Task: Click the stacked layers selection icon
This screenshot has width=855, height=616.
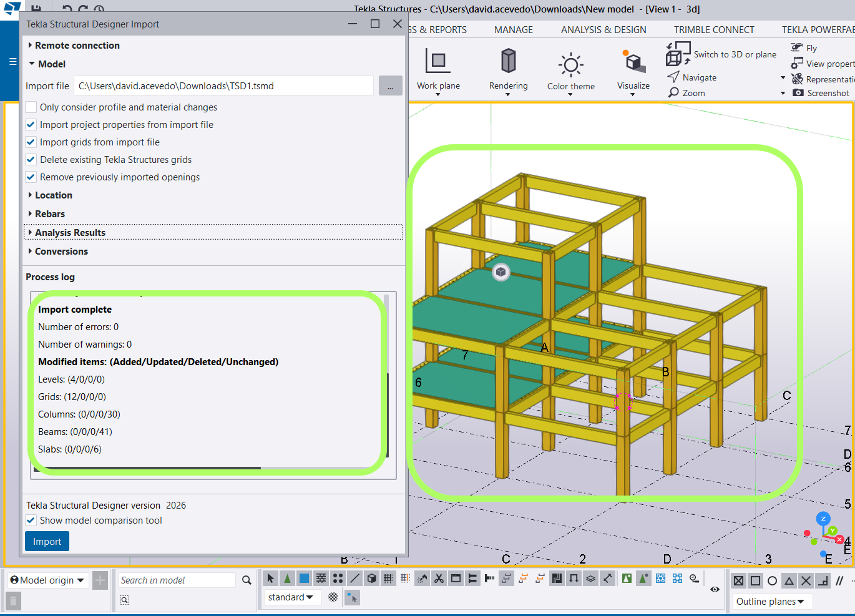Action: point(590,579)
